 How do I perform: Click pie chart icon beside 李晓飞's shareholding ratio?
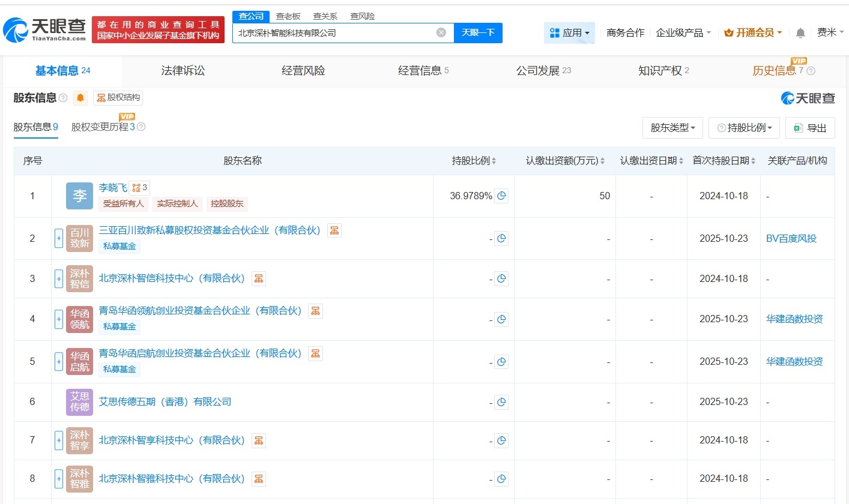tap(501, 195)
